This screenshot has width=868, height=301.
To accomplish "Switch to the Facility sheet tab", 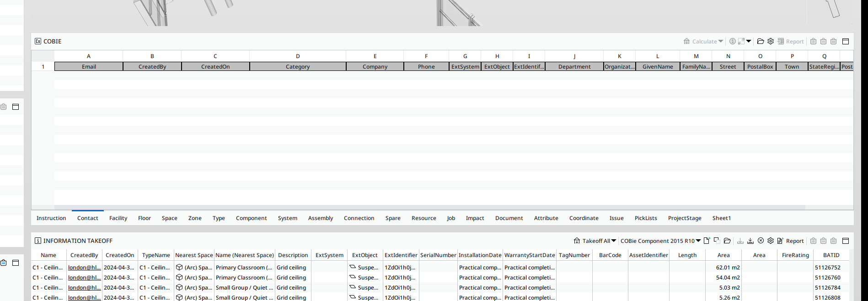I will [x=118, y=218].
